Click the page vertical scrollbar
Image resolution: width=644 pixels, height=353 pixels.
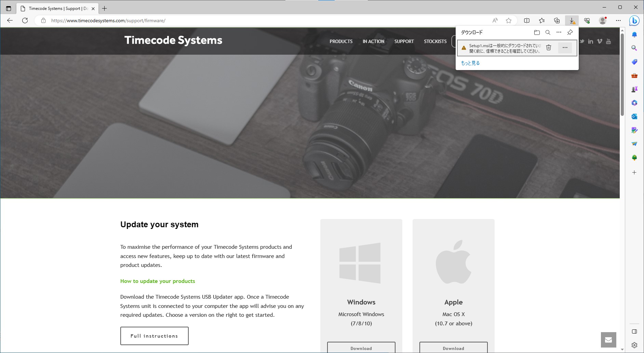click(622, 74)
